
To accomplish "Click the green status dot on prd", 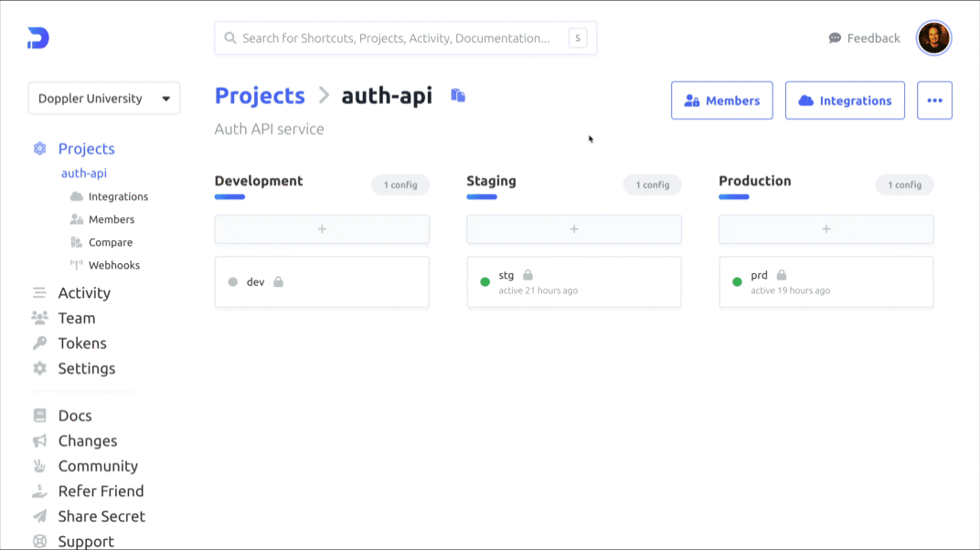I will point(737,281).
